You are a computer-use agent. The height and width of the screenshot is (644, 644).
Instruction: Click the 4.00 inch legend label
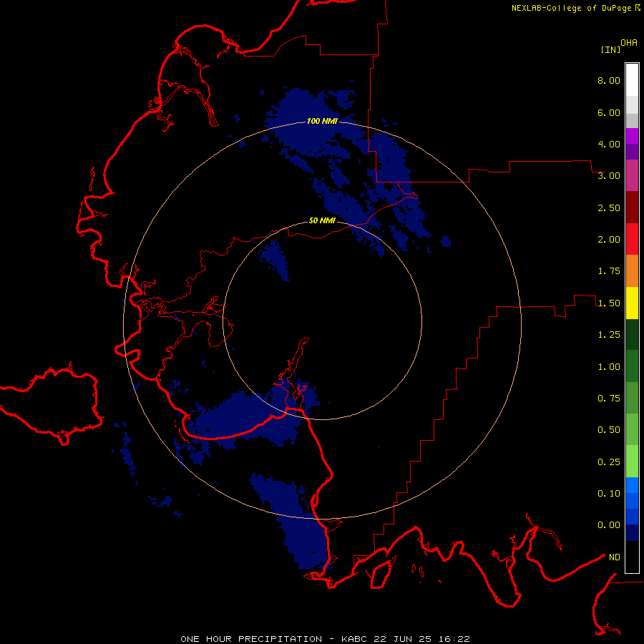pyautogui.click(x=609, y=144)
